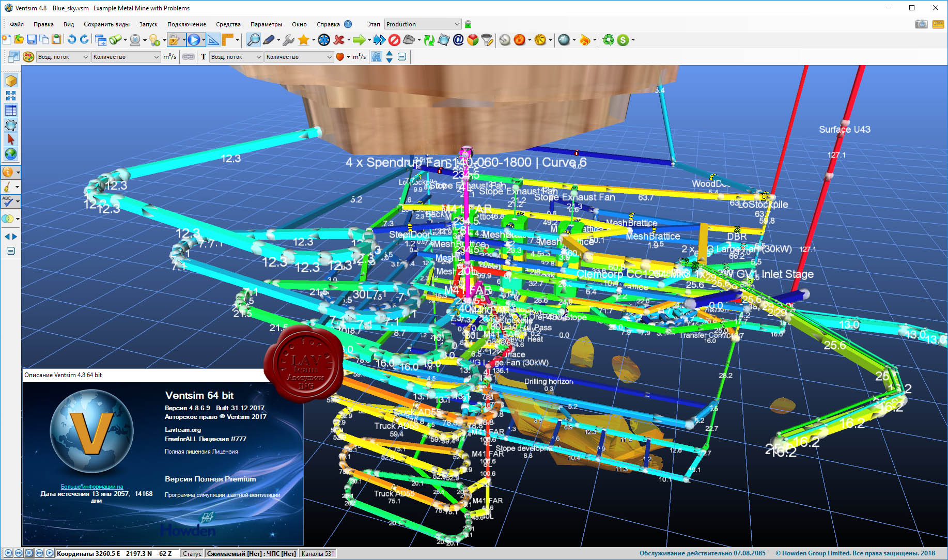Expand the info icon dropdown in sidebar

18,172
